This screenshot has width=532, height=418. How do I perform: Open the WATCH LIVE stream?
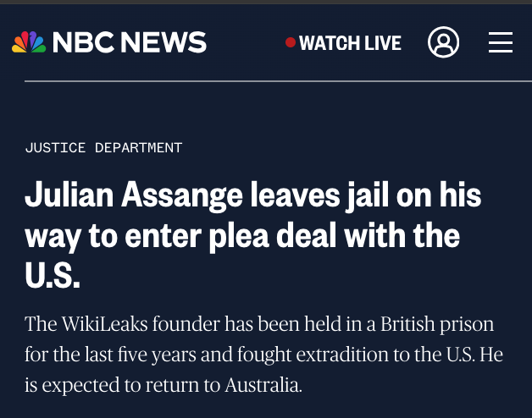pyautogui.click(x=350, y=42)
